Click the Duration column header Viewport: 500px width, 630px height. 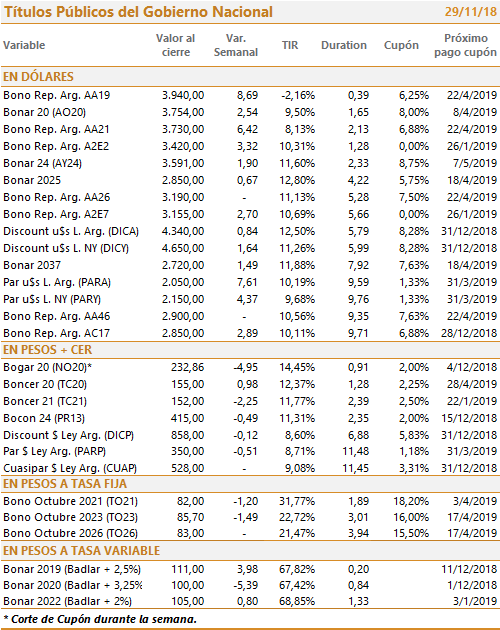[x=344, y=45]
